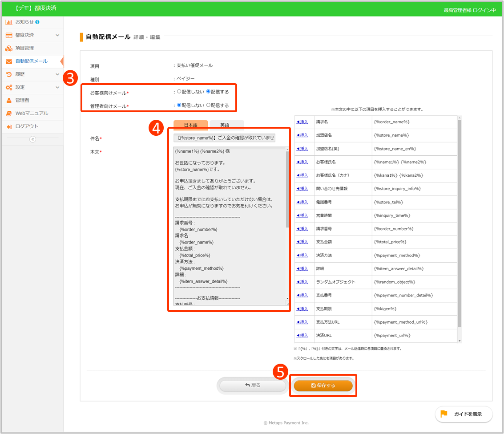This screenshot has width=504, height=434.
Task: Click the 自動配信メール envelope icon
Action: point(9,61)
